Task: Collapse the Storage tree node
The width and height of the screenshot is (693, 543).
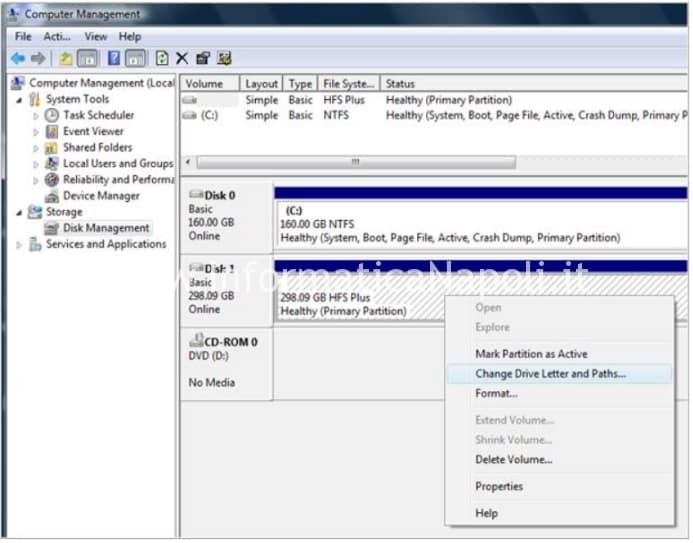Action: tap(19, 213)
